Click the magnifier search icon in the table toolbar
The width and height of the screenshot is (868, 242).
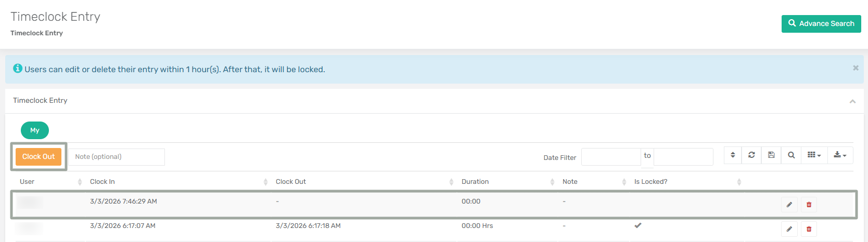(791, 155)
